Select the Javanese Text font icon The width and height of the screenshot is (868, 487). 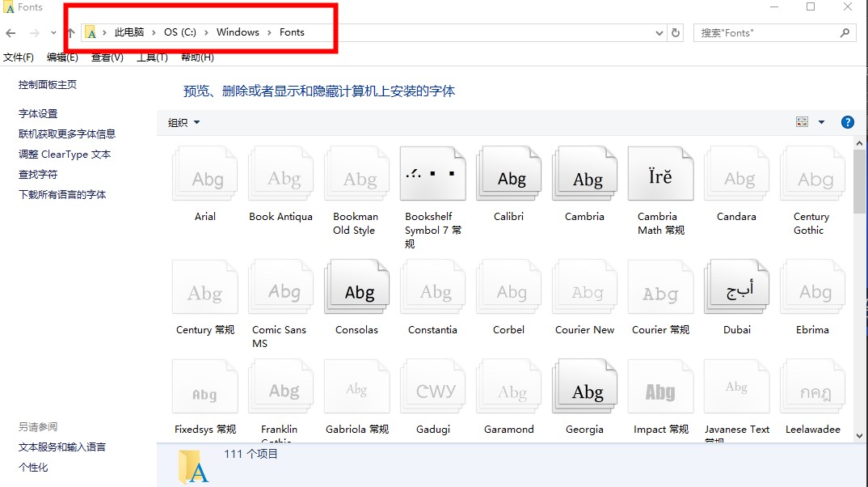tap(737, 386)
